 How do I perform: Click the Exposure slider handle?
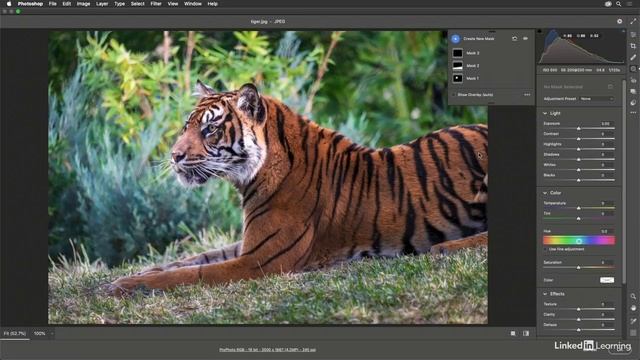[579, 129]
